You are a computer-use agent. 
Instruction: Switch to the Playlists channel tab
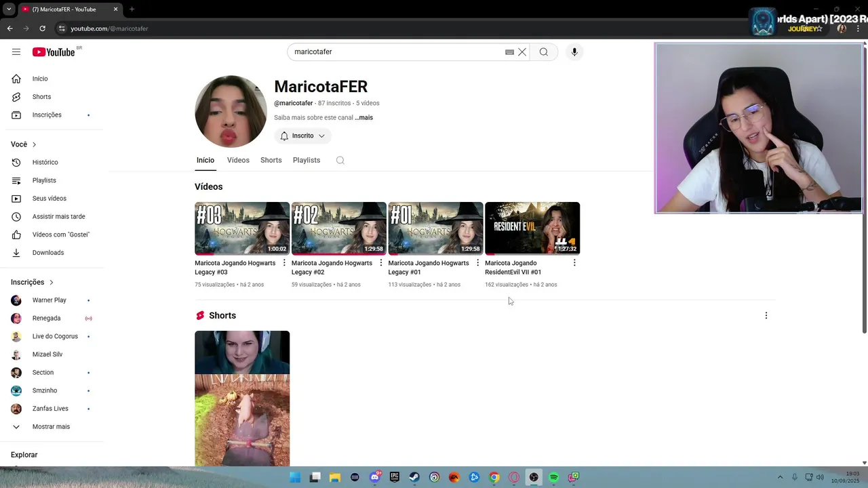pos(307,160)
